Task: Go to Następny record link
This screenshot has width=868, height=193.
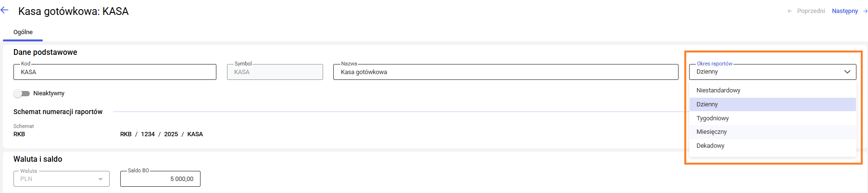Action: pyautogui.click(x=844, y=11)
